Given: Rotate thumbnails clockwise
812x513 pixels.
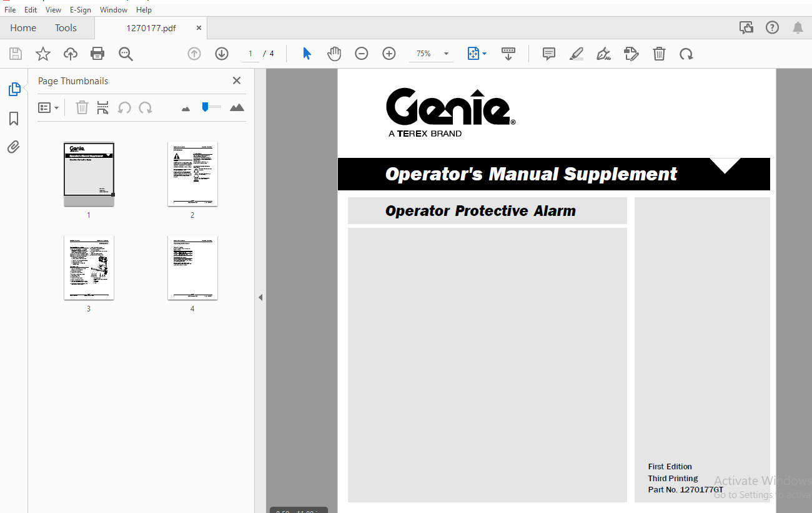Looking at the screenshot, I should click(x=146, y=107).
